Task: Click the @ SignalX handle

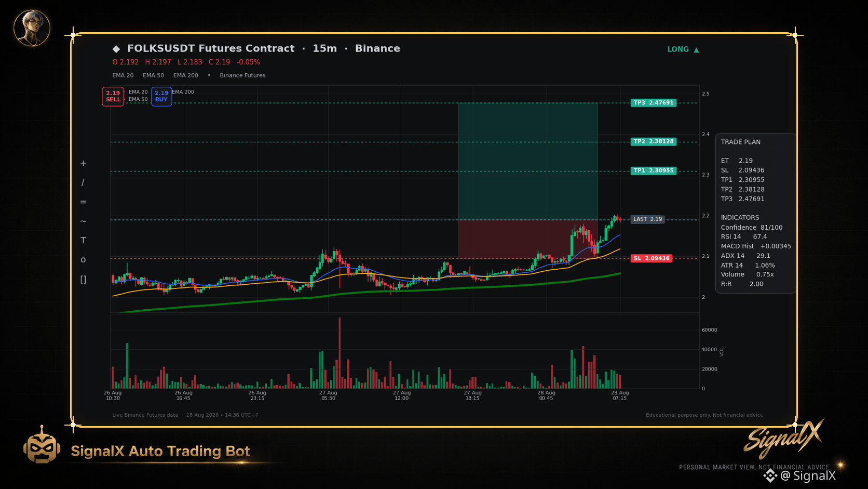Action: (x=808, y=475)
